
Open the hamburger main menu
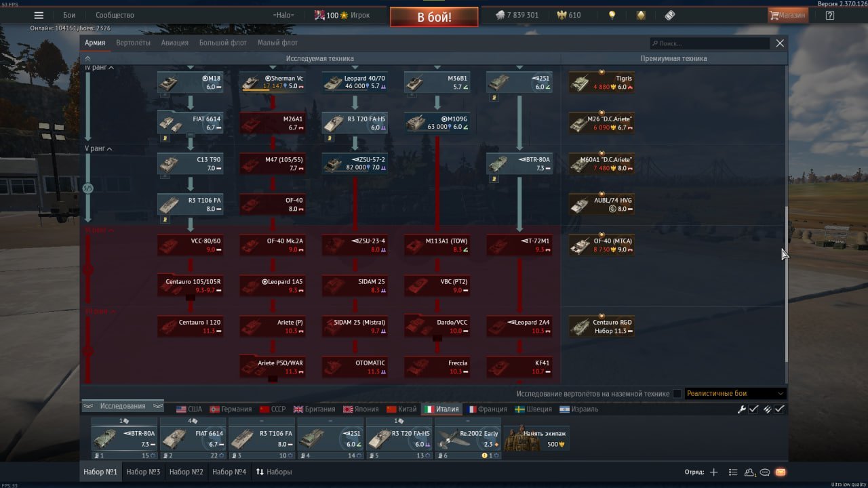click(39, 16)
